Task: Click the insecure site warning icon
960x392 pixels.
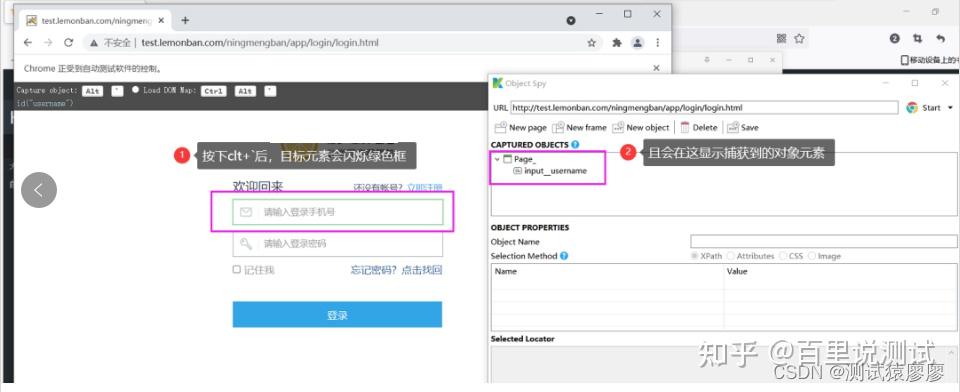Action: 94,43
